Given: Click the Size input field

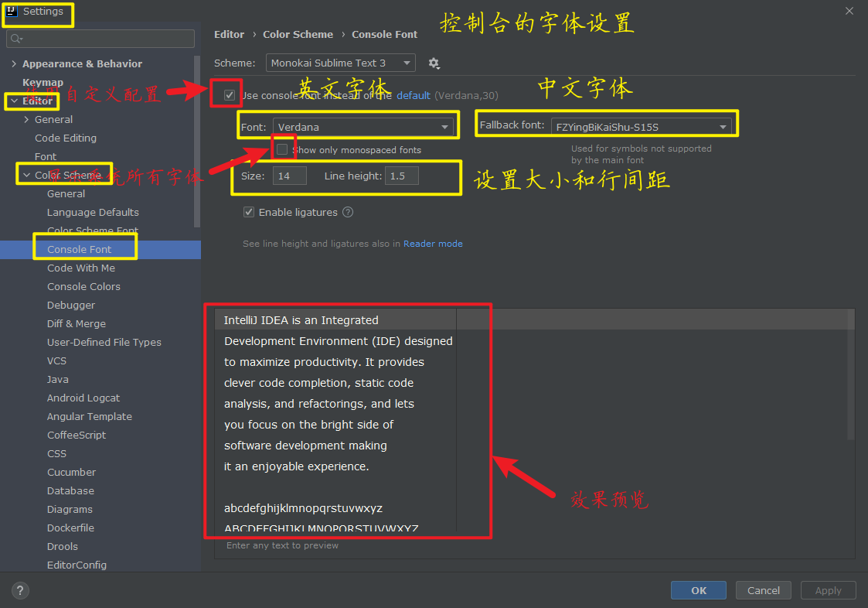Looking at the screenshot, I should click(x=290, y=176).
